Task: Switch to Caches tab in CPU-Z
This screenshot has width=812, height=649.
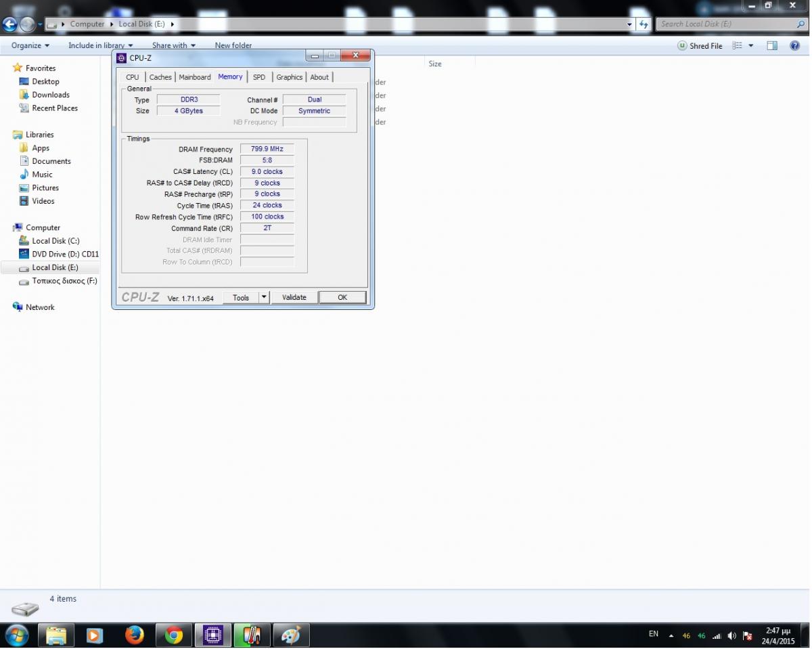Action: tap(160, 77)
